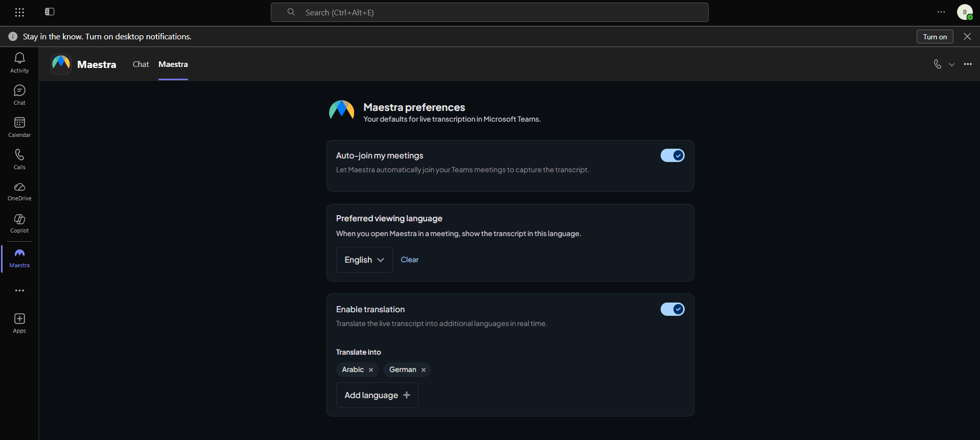
Task: Open the profile avatar menu
Action: [965, 12]
